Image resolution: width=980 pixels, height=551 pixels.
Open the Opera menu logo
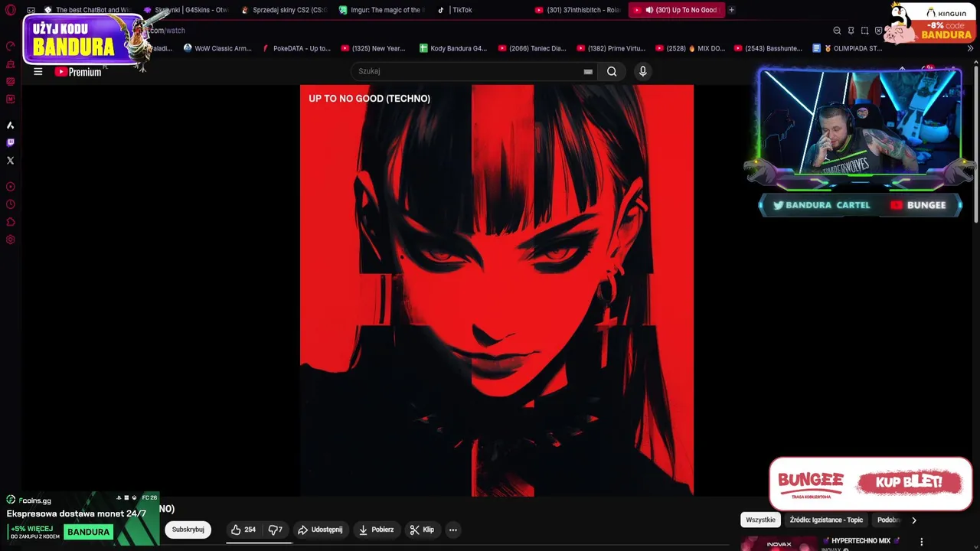11,10
